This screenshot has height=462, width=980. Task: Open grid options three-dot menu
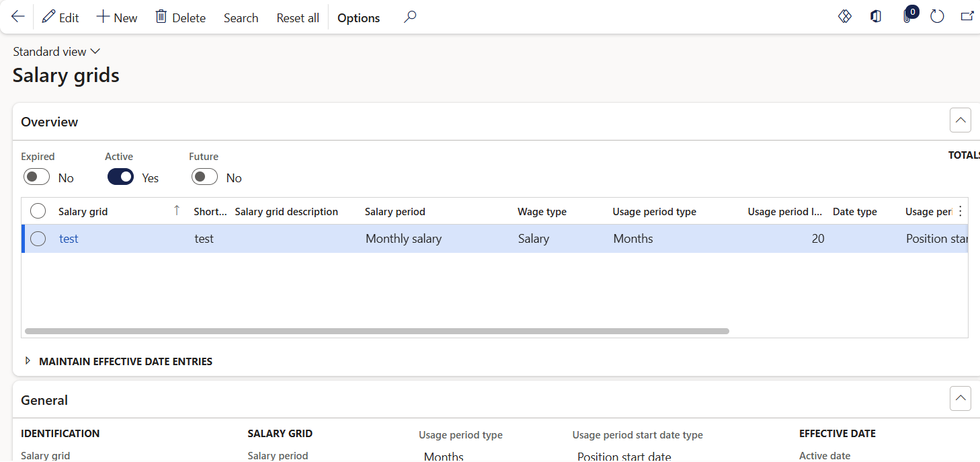(x=960, y=211)
